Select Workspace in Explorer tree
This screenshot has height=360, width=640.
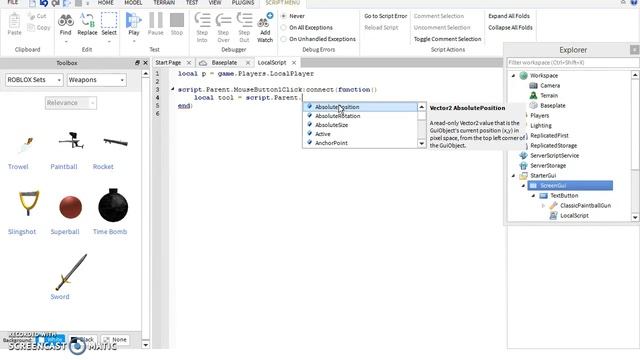click(543, 76)
